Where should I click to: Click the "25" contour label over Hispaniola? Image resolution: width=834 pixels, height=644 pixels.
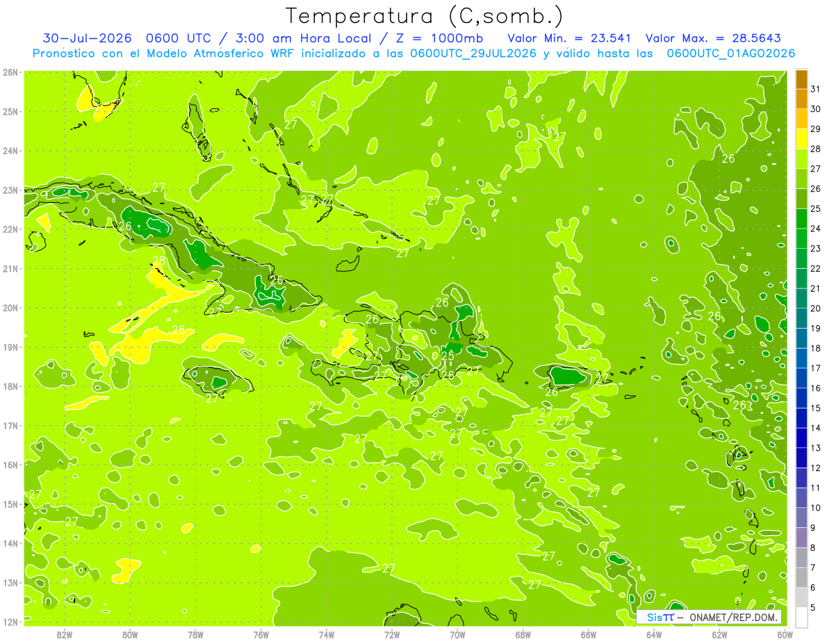pyautogui.click(x=448, y=356)
